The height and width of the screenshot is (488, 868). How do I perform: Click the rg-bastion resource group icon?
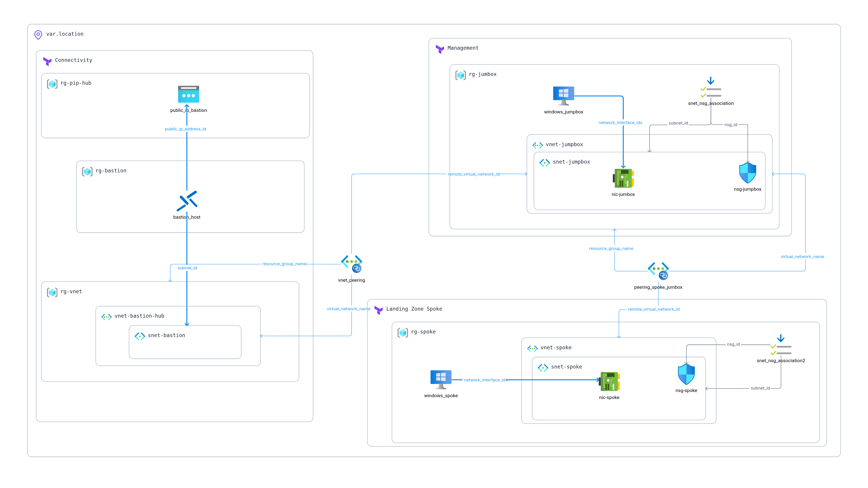tap(87, 171)
